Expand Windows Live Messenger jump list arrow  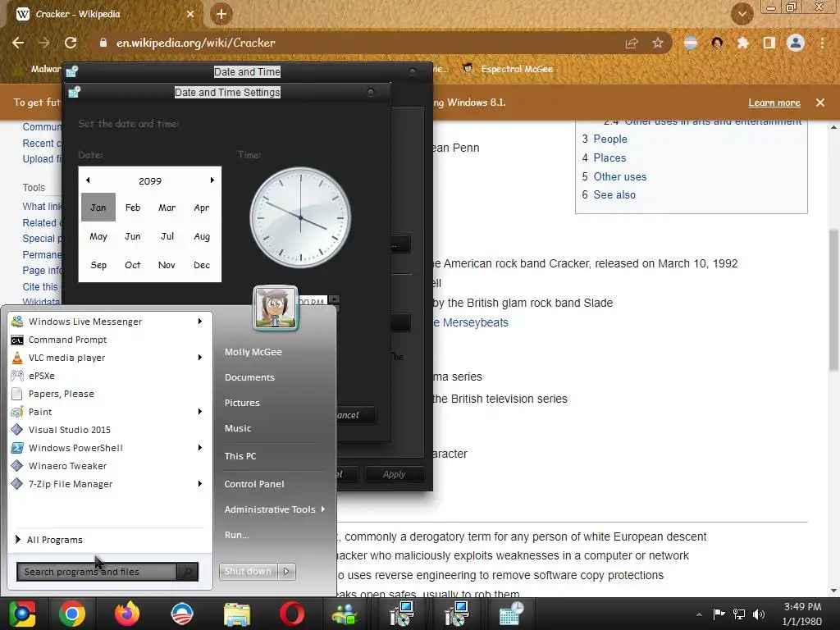[x=200, y=322]
